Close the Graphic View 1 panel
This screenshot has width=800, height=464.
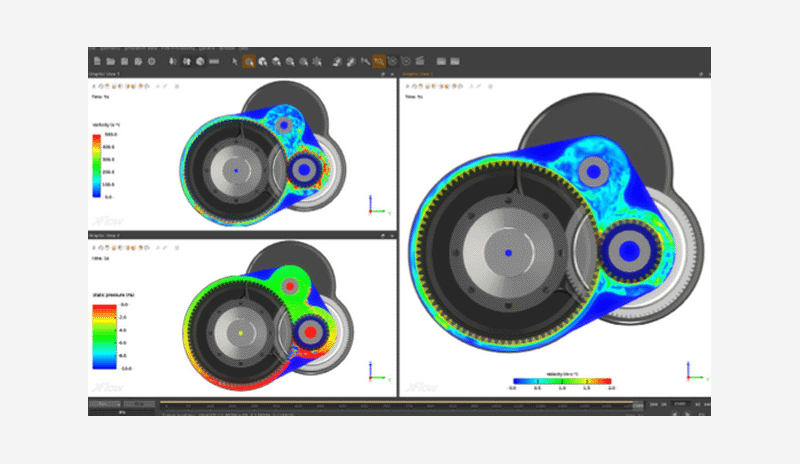[392, 75]
